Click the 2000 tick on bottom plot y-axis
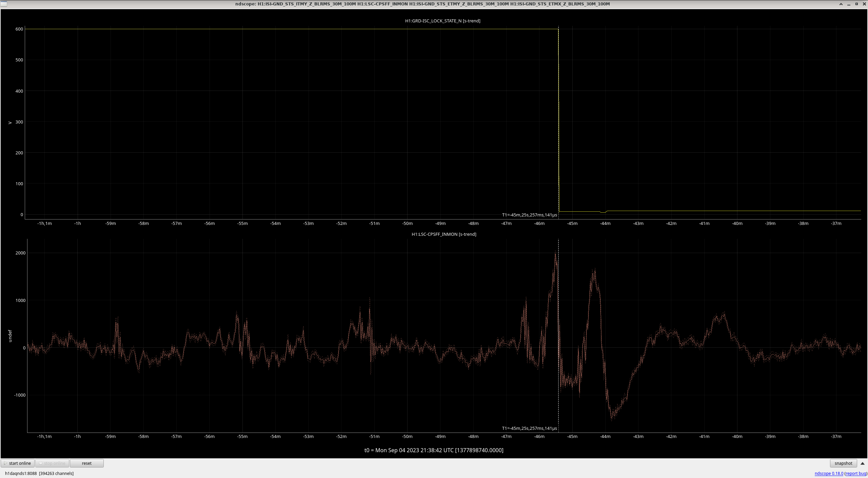The height and width of the screenshot is (478, 868). [x=20, y=253]
